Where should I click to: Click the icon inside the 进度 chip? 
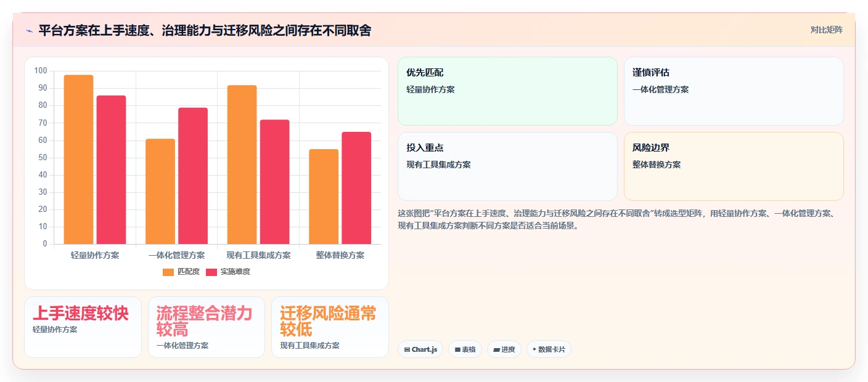pyautogui.click(x=496, y=349)
